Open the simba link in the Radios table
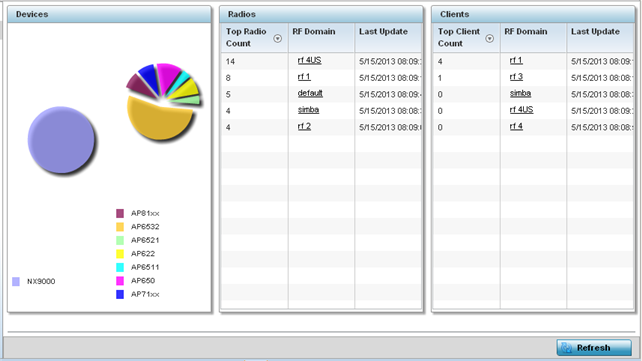Screen dimensions: 642x361 pos(308,110)
